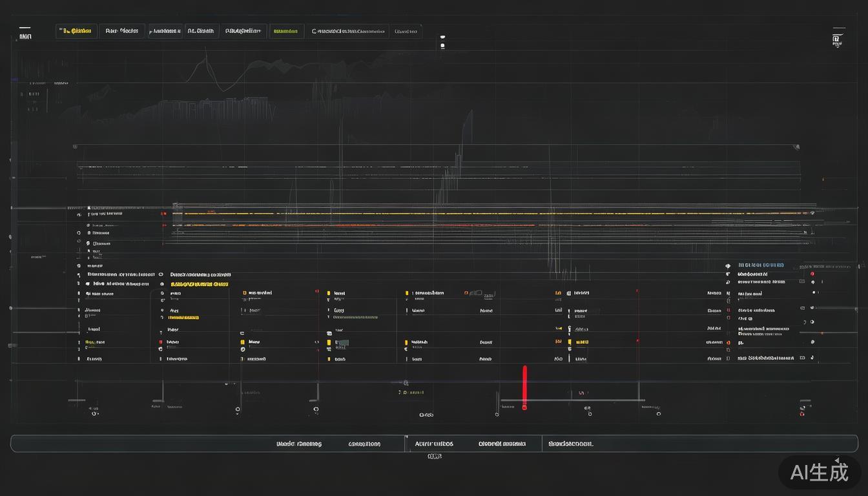Toggle the red dot beside right panel header
This screenshot has height=496, width=868.
[x=812, y=274]
